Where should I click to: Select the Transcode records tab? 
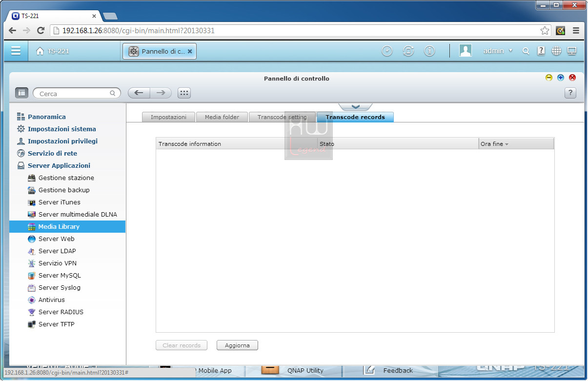(355, 117)
